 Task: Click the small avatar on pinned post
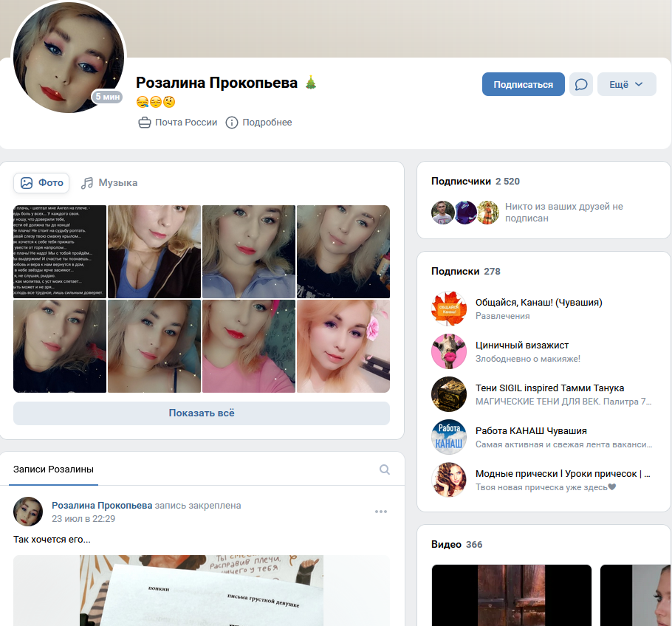tap(28, 512)
